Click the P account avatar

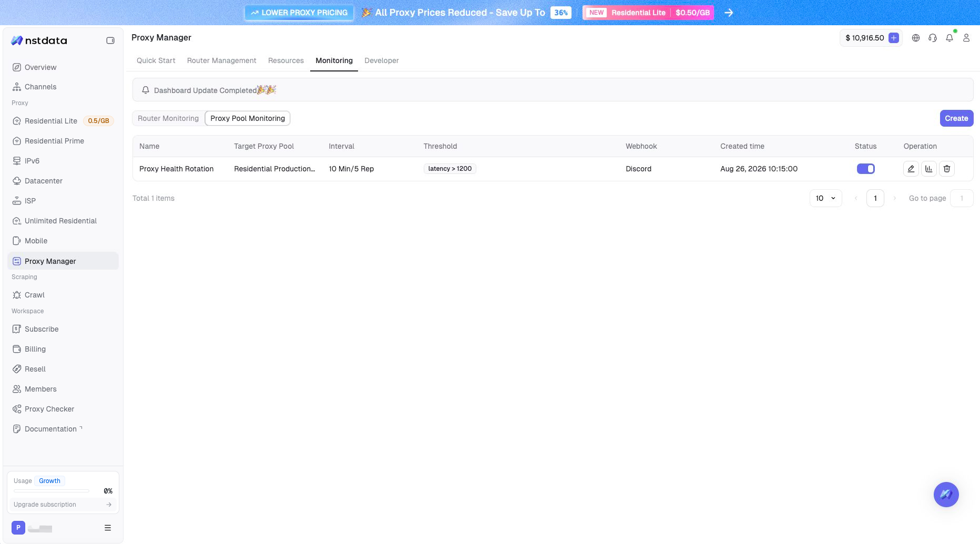click(18, 528)
